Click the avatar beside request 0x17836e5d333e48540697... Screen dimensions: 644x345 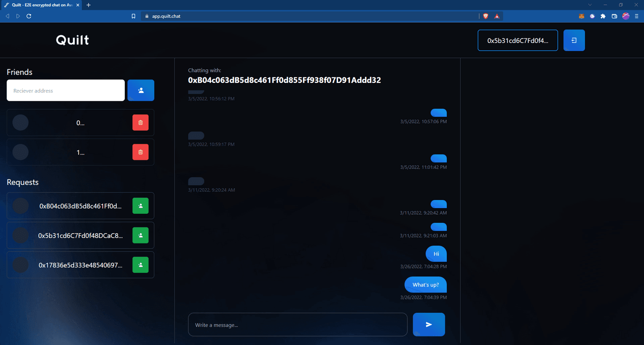(21, 265)
